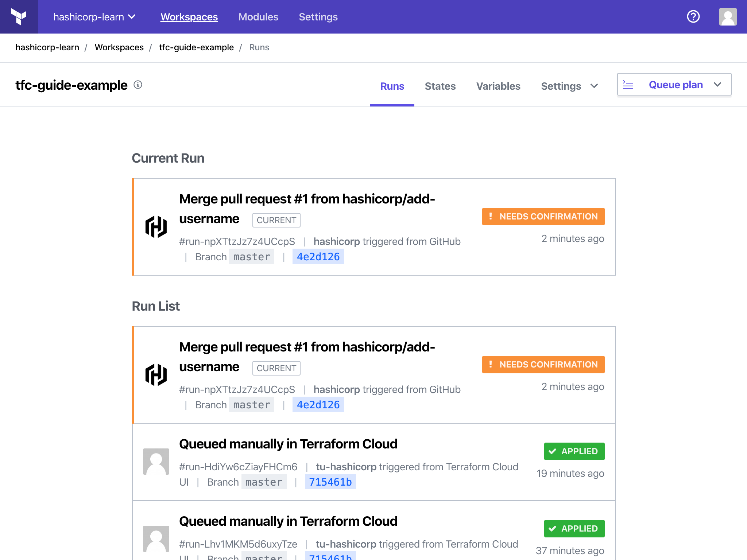Click HashiCorp logo in Run List entry

[x=156, y=375]
